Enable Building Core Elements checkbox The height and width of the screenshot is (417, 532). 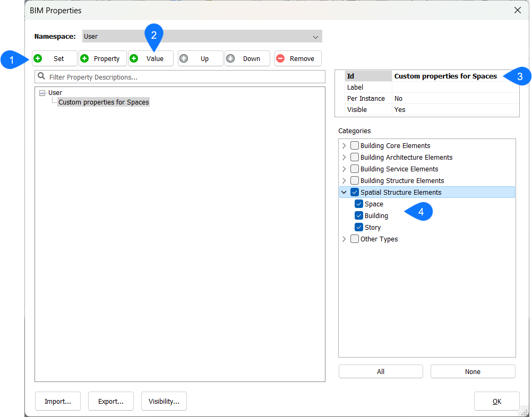(354, 145)
